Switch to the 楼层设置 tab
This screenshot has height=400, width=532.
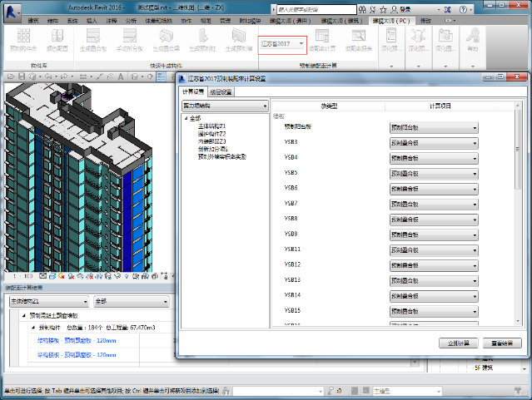pyautogui.click(x=221, y=92)
